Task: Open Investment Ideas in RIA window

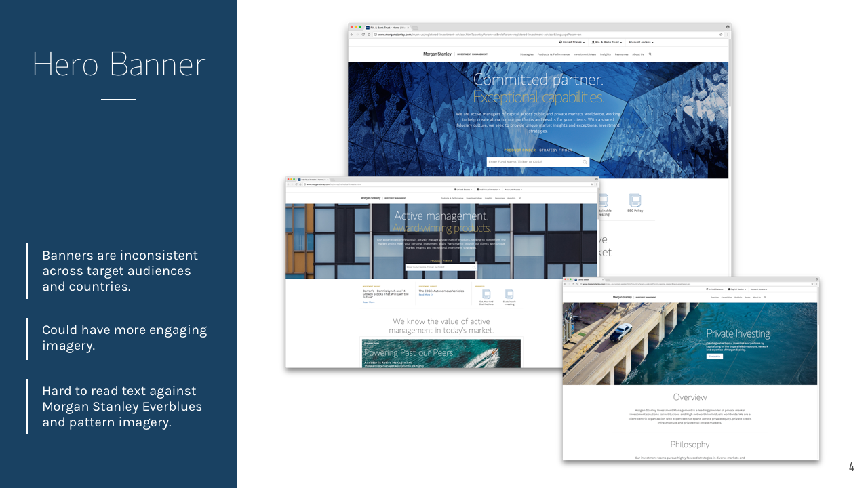Action: (x=585, y=54)
